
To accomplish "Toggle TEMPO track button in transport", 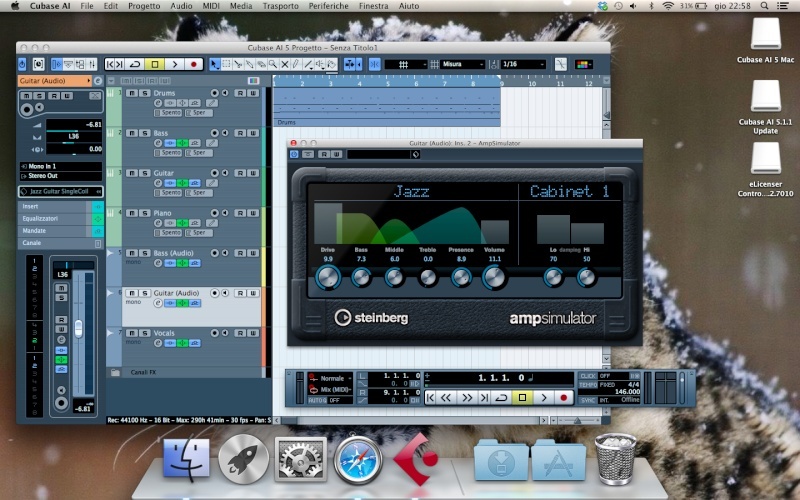I will click(x=588, y=385).
